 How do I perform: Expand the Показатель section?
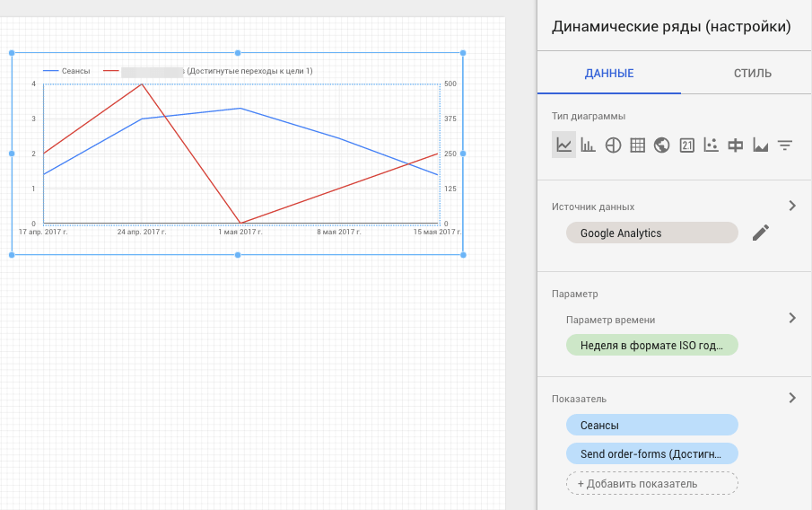(x=791, y=398)
